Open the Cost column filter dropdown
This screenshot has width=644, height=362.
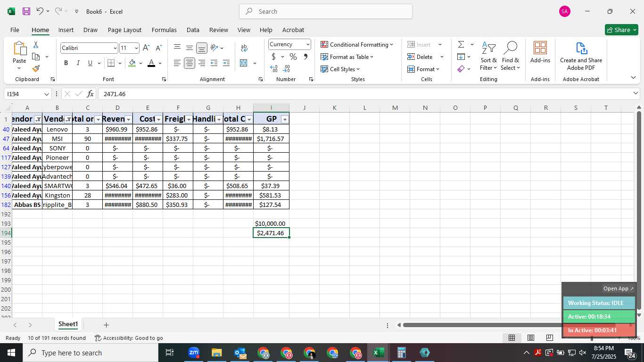[x=158, y=120]
